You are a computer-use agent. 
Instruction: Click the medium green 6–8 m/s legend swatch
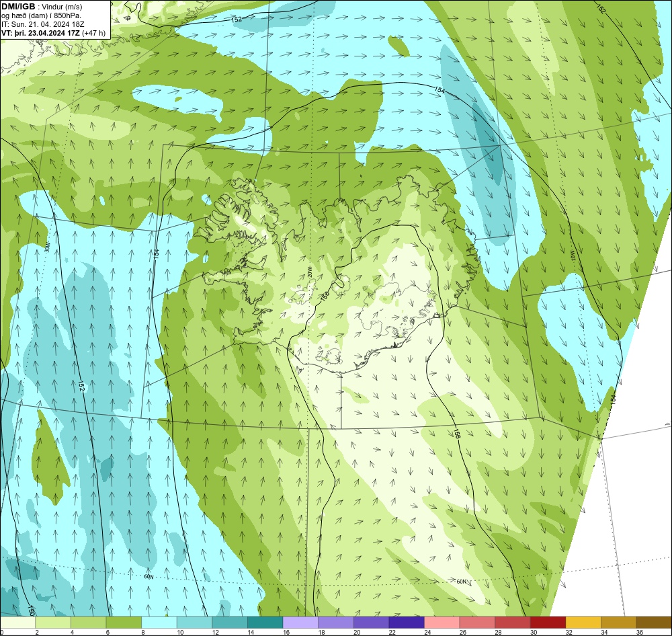124,623
